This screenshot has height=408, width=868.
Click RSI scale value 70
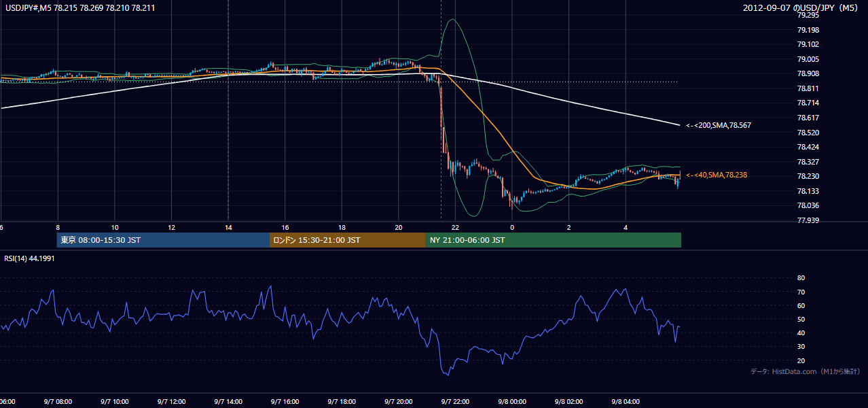801,292
